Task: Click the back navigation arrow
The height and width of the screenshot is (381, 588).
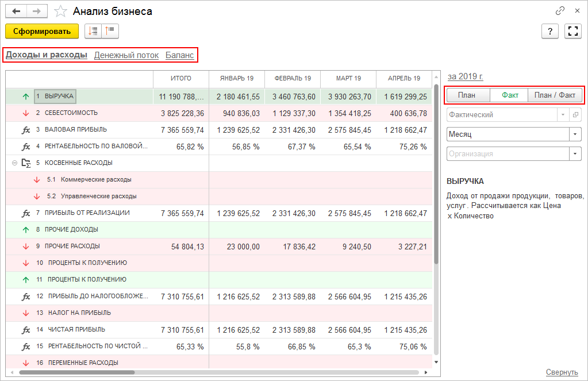Action: point(16,11)
